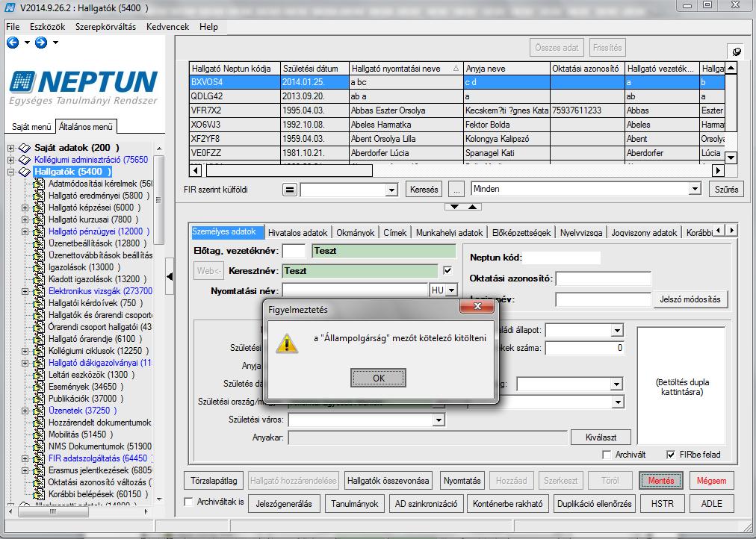Switch to the Saját menü tab

pos(31,127)
